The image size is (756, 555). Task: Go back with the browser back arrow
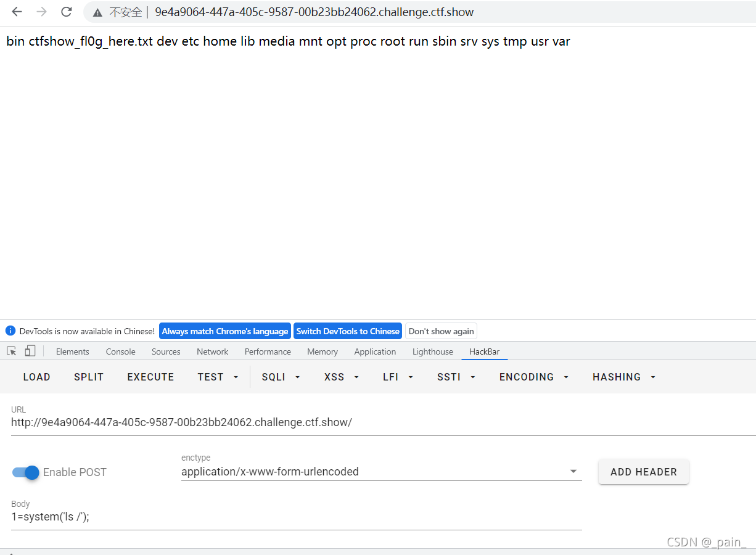17,12
